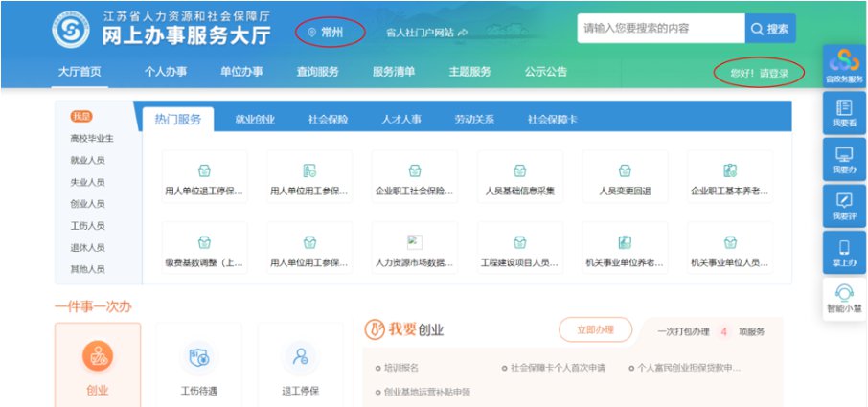Click the search input field
Viewport: 868px width, 407px height.
point(659,29)
